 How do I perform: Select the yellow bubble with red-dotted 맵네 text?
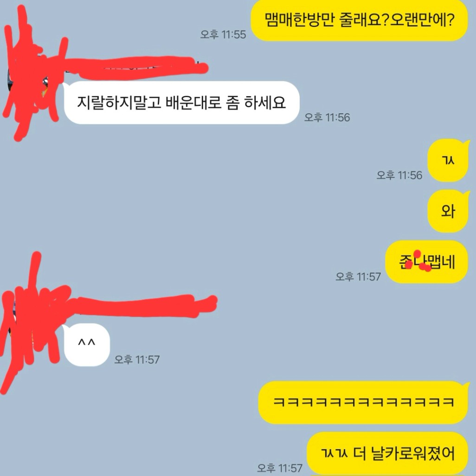click(x=426, y=262)
